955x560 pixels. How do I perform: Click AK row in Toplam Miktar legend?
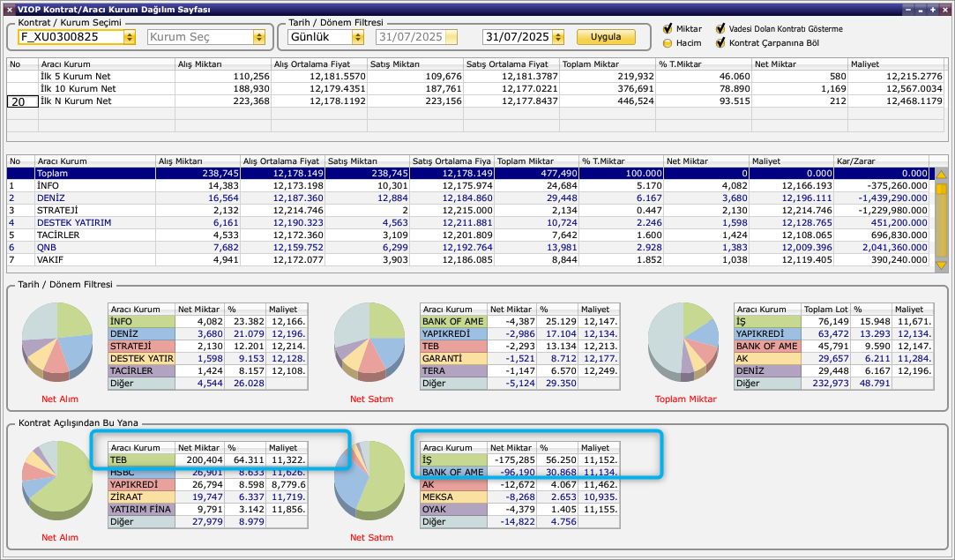[x=834, y=359]
